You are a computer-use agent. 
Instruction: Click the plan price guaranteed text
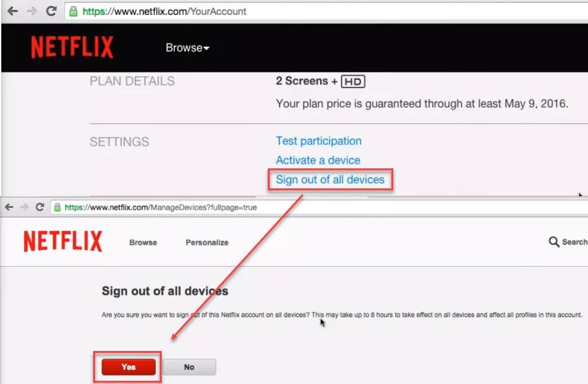pyautogui.click(x=422, y=104)
